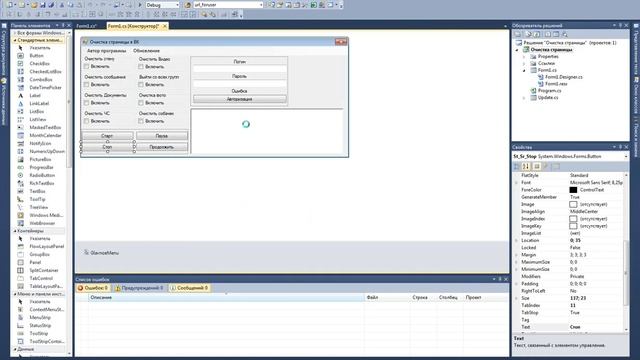Select NotifyIcon from the toolbox
The image size is (640, 360).
[40, 143]
